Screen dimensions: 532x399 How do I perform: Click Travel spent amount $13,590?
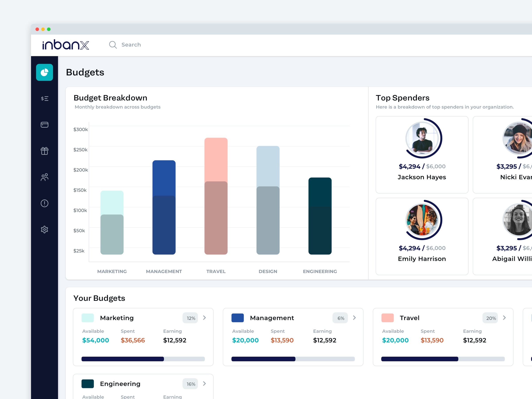432,340
